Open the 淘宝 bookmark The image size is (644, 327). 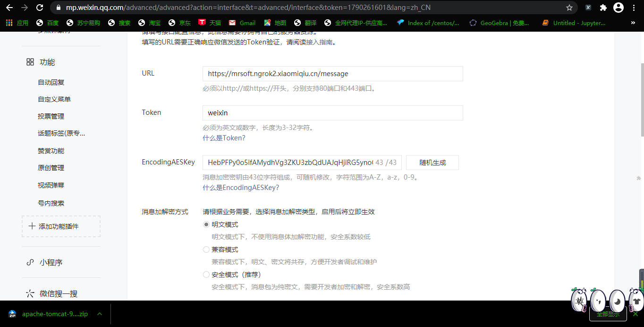tap(150, 23)
